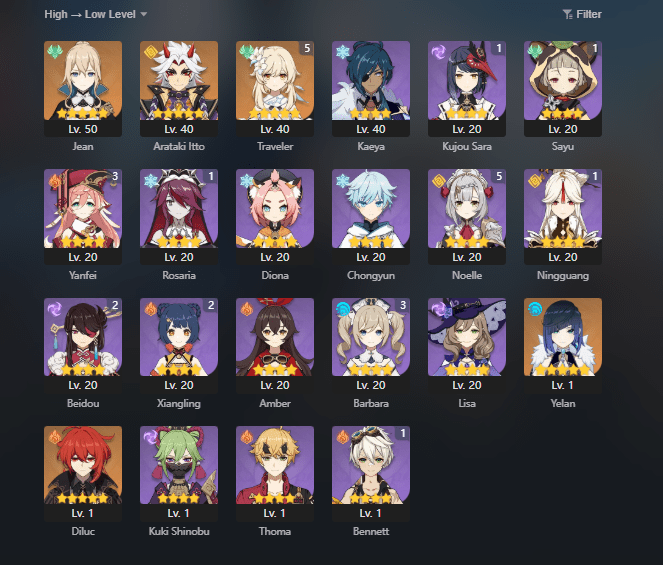Click the Kuki Shinobu name label
Screen dimensions: 663x565
point(179,531)
